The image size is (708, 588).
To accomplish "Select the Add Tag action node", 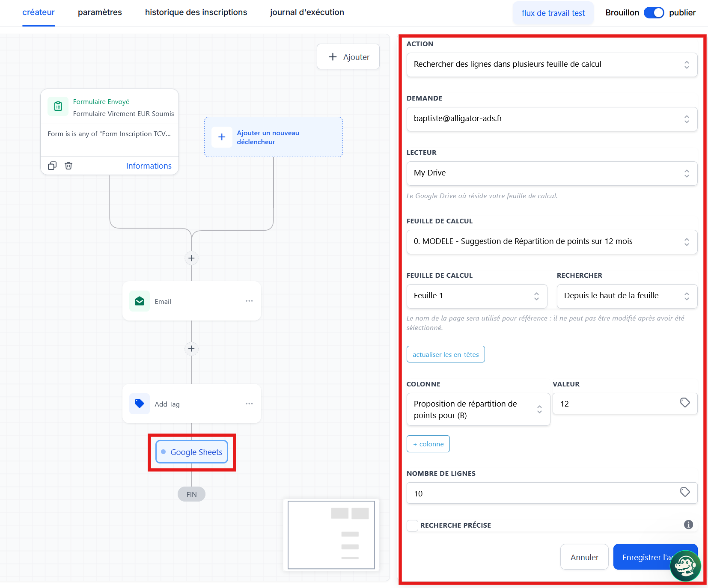I will 192,404.
